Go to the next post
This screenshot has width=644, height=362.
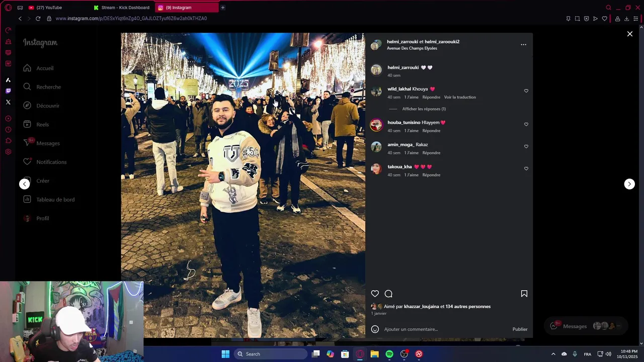pyautogui.click(x=629, y=184)
